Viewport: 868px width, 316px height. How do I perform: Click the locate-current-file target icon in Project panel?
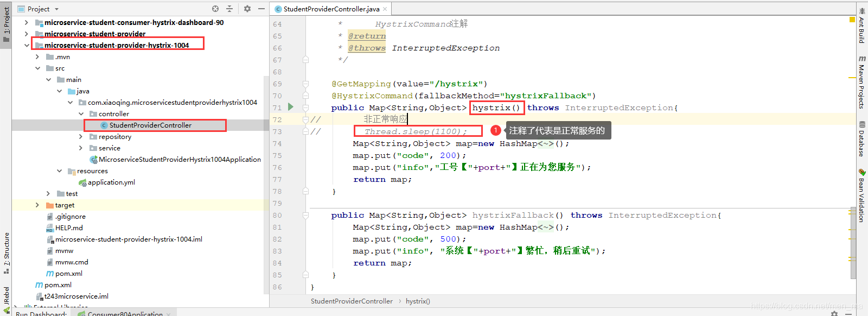[215, 9]
